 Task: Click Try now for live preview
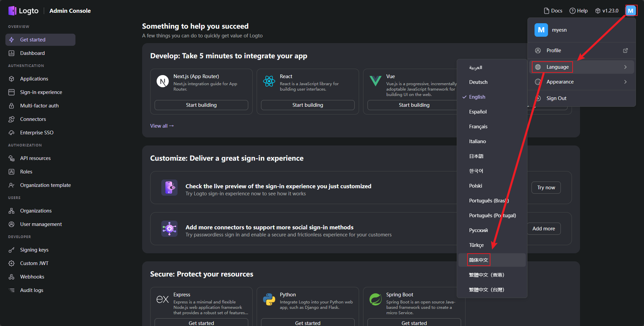[x=546, y=188]
